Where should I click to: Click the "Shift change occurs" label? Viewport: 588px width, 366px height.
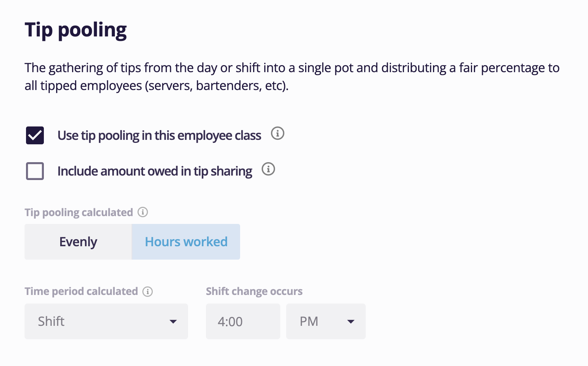(x=254, y=291)
